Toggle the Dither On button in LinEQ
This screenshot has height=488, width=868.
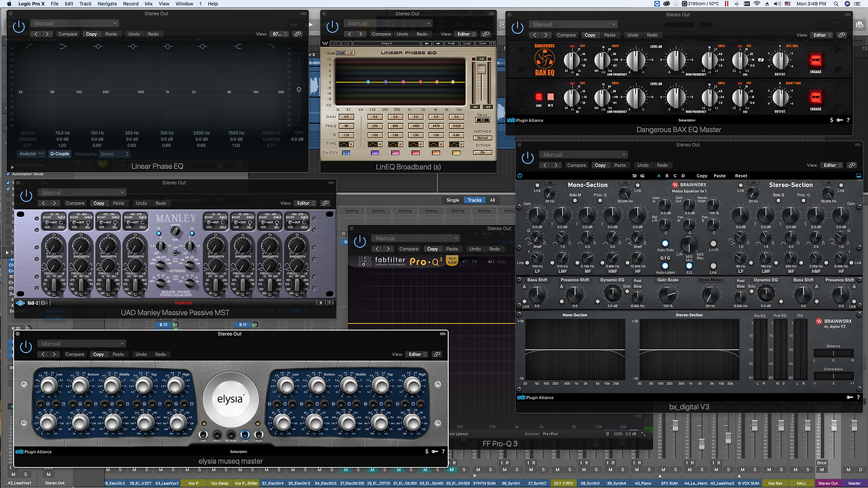point(483,152)
